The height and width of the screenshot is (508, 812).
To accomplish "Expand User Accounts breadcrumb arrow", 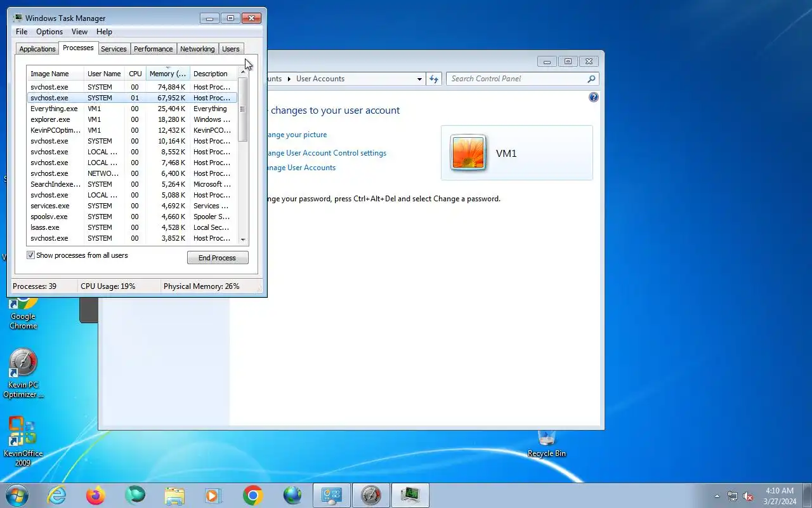I will point(289,79).
